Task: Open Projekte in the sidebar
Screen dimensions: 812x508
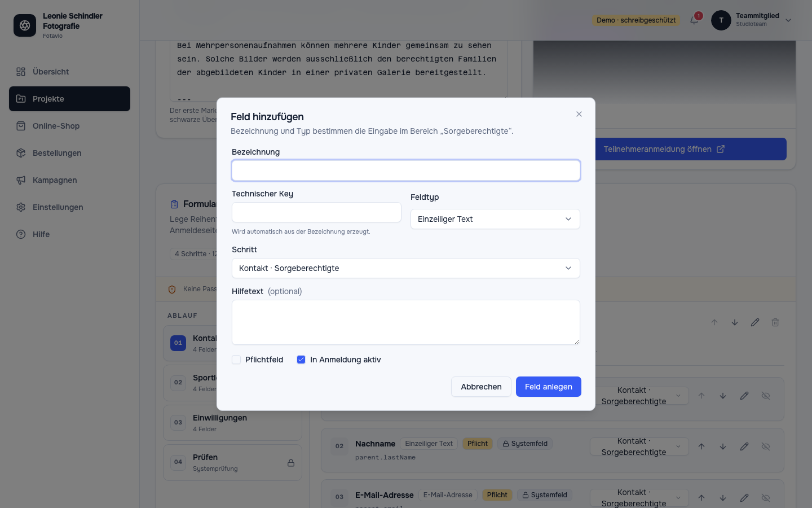Action: pyautogui.click(x=69, y=99)
